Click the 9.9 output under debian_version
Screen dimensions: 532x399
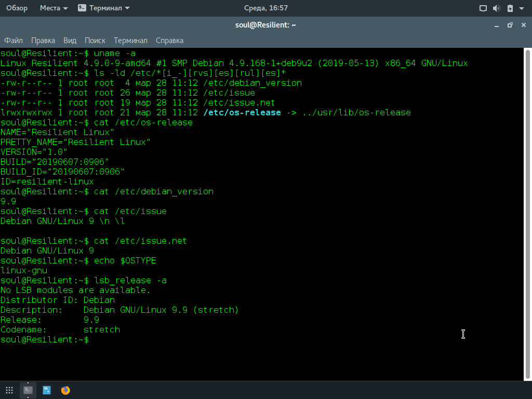8,201
